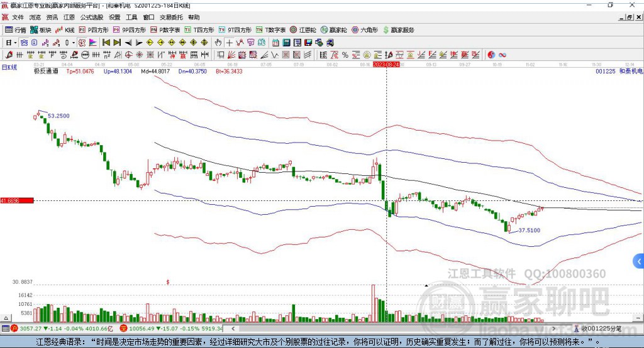Toggle the crosshair cursor tool

pyautogui.click(x=229, y=43)
